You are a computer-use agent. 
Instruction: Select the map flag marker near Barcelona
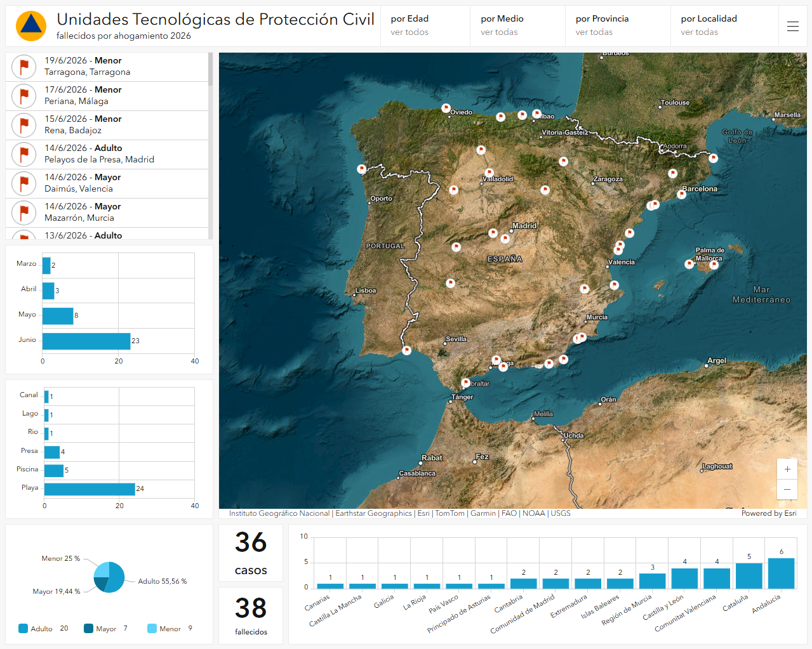coord(681,194)
